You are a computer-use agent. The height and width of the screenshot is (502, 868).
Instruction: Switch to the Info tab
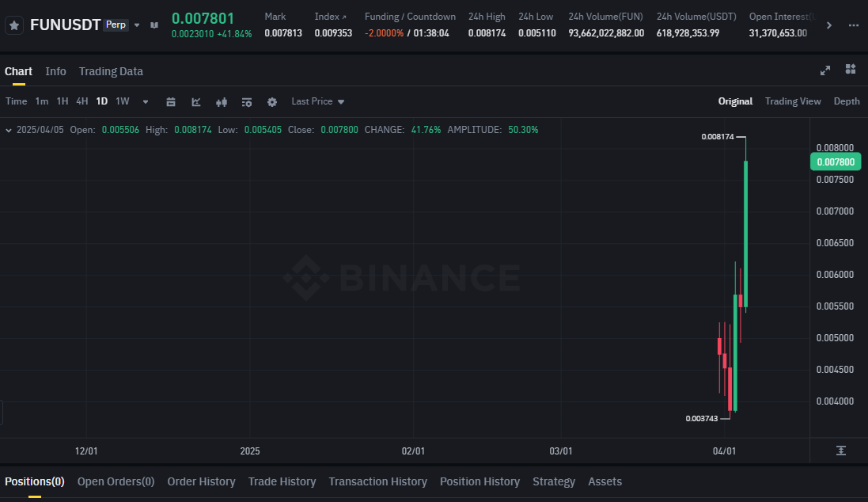(55, 71)
